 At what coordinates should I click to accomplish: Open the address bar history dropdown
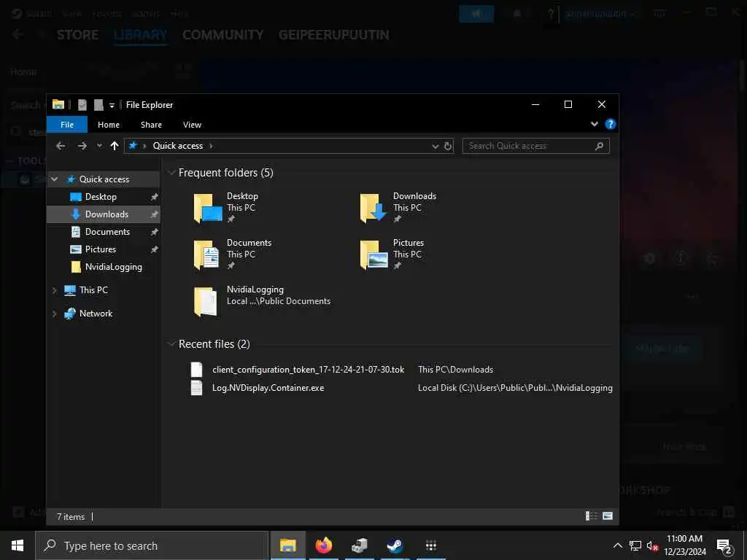tap(435, 146)
